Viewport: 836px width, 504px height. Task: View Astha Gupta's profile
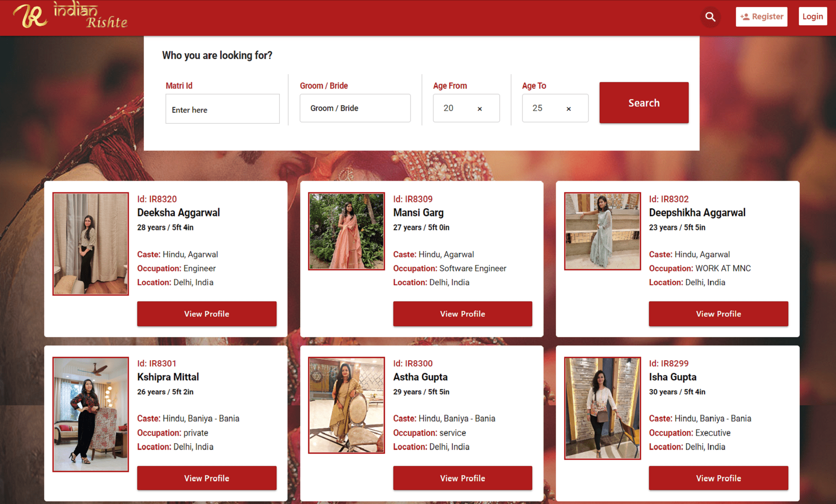pyautogui.click(x=462, y=478)
